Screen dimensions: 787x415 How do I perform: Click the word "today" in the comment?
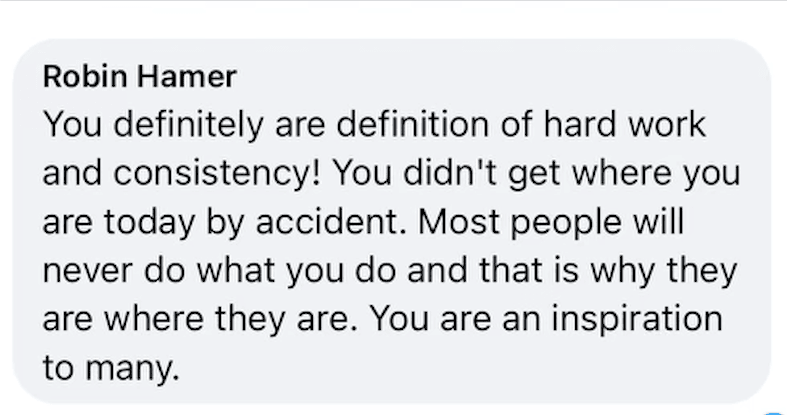[x=149, y=223]
